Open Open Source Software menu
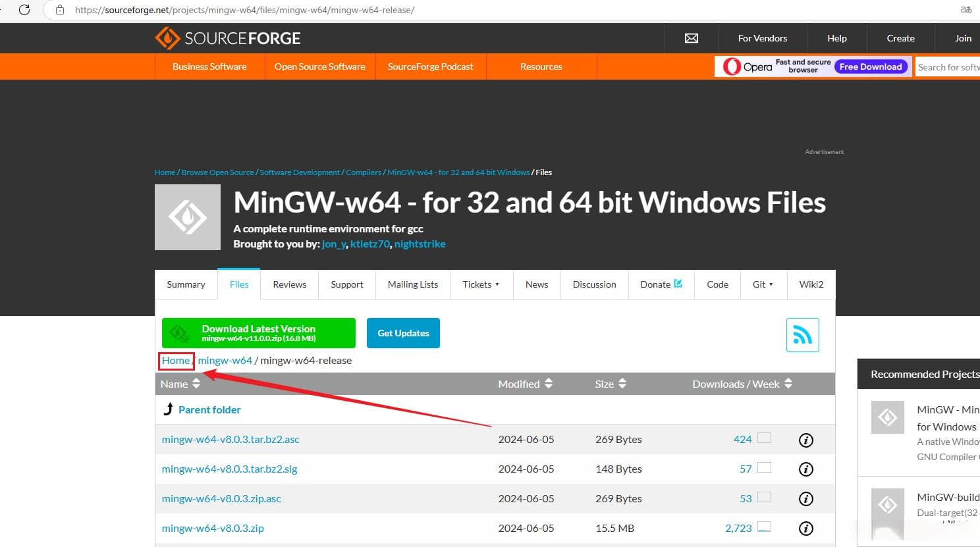The width and height of the screenshot is (980, 547). pyautogui.click(x=320, y=66)
